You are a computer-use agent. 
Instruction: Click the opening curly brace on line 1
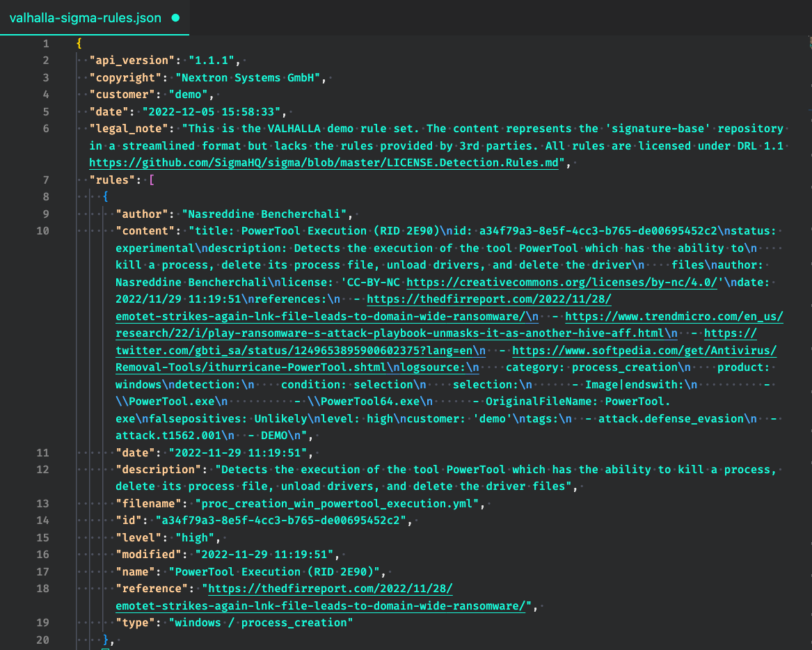(79, 43)
